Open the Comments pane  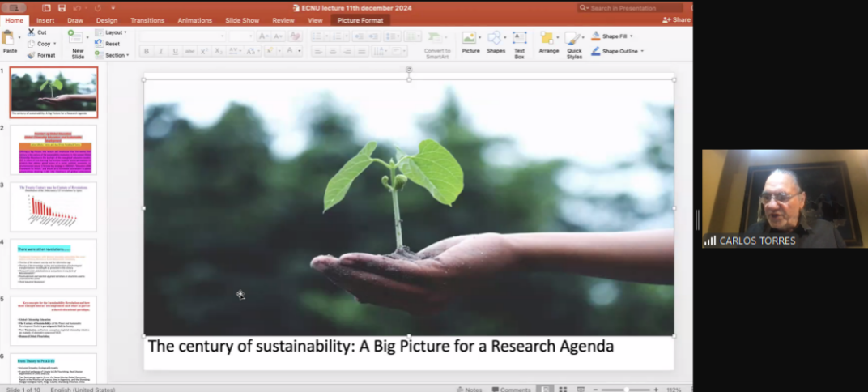pos(512,390)
